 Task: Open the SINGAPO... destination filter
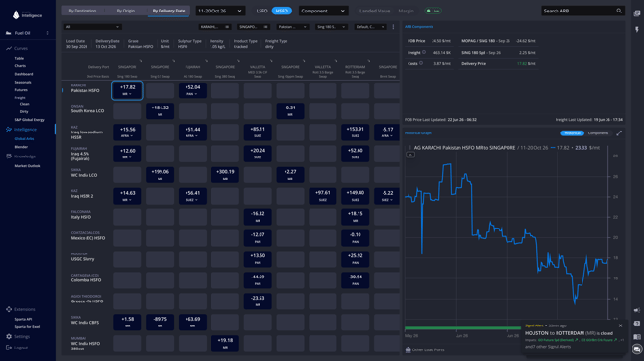pyautogui.click(x=254, y=27)
